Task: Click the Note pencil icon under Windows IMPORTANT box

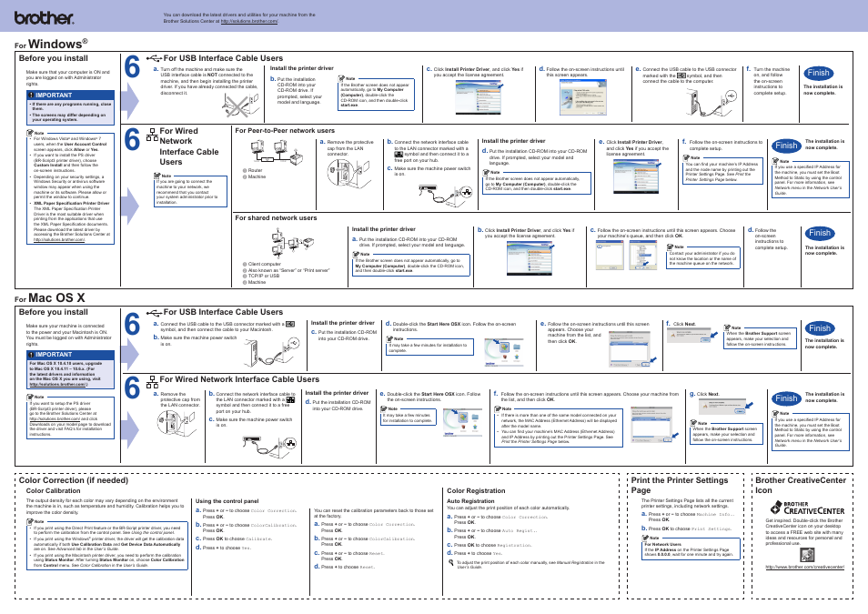Action: pos(30,133)
